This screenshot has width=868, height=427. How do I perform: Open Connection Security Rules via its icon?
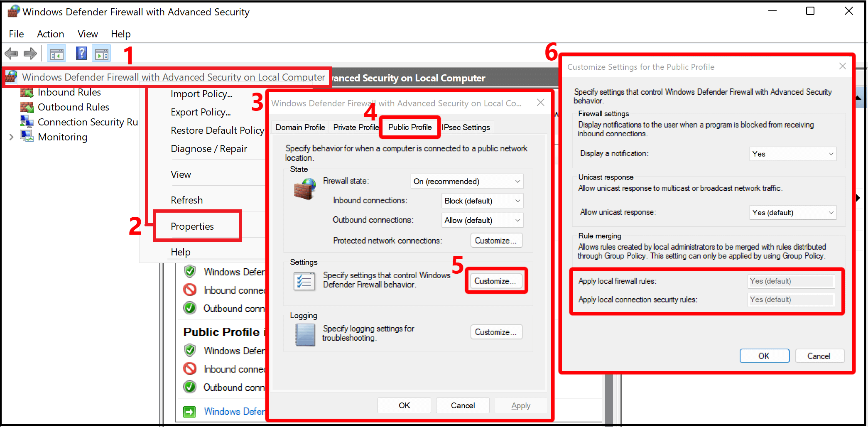tap(27, 122)
